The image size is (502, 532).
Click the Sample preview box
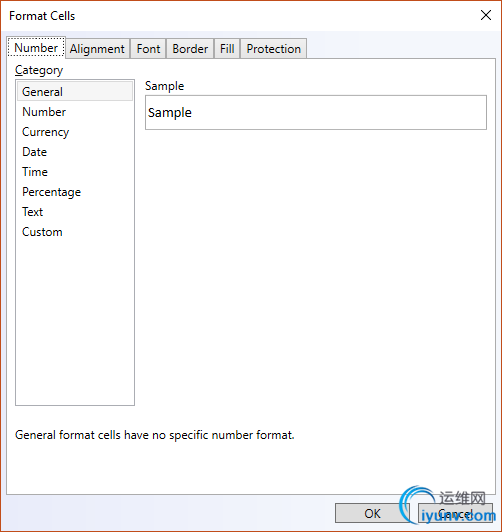(x=316, y=112)
